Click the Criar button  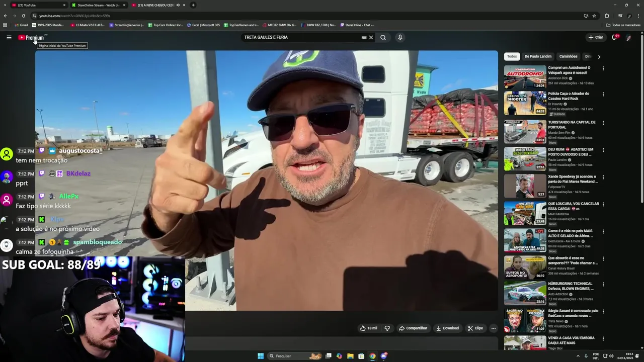(x=596, y=37)
